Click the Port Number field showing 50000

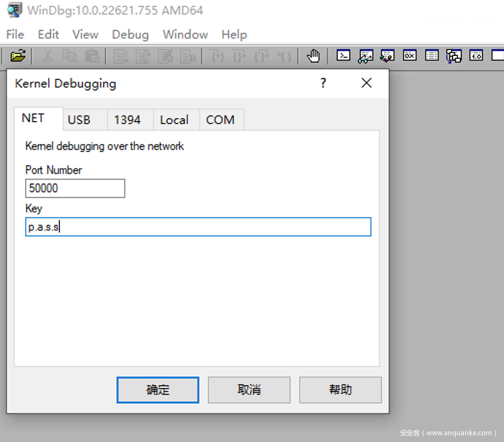[75, 188]
